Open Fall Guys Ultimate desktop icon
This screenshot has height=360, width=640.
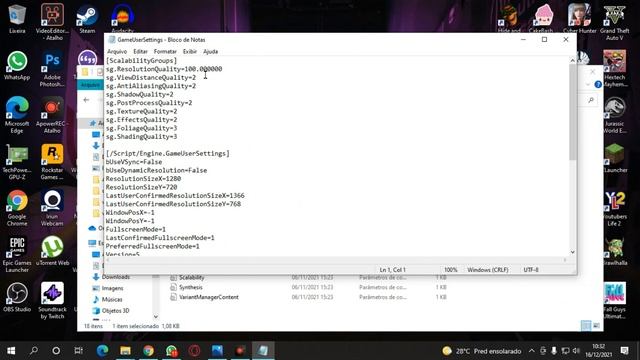(614, 300)
